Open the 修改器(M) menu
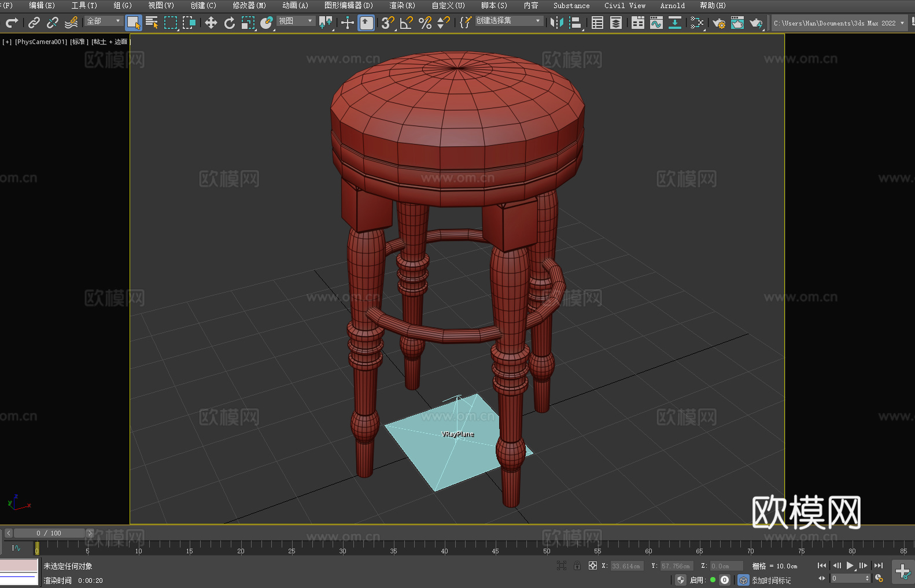This screenshot has width=915, height=588. click(x=249, y=5)
